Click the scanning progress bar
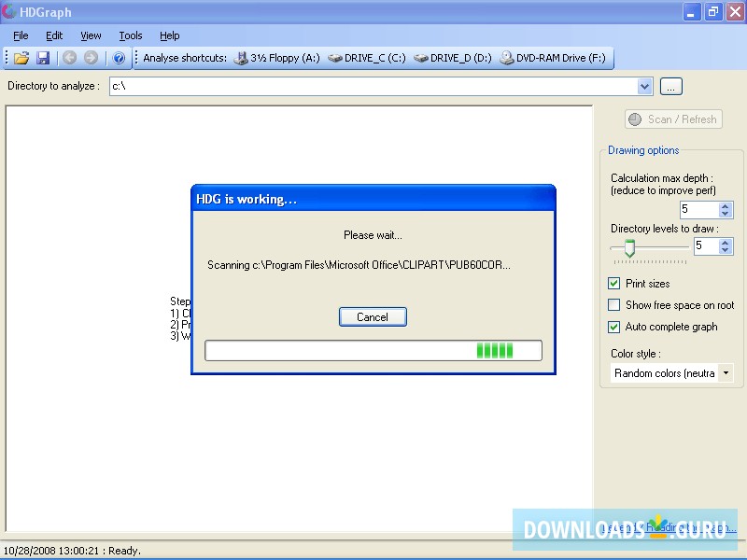747x560 pixels. [373, 351]
